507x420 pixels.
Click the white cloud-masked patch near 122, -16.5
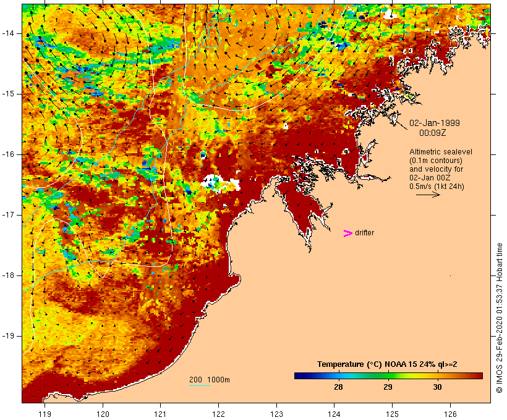click(220, 183)
